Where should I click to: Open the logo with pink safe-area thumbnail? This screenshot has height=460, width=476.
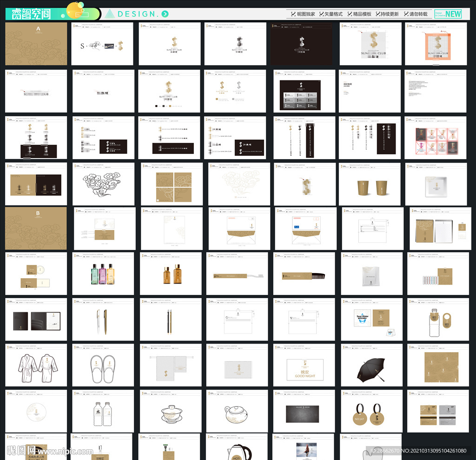tap(436, 43)
